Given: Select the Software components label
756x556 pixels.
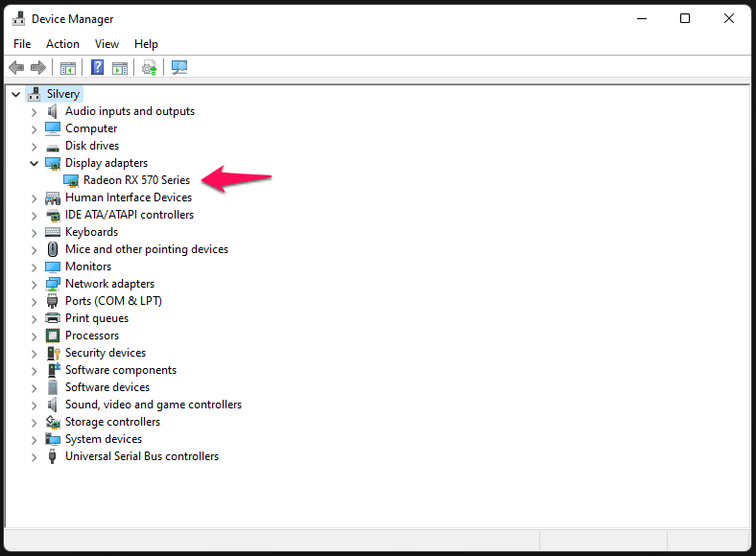Looking at the screenshot, I should click(x=121, y=370).
